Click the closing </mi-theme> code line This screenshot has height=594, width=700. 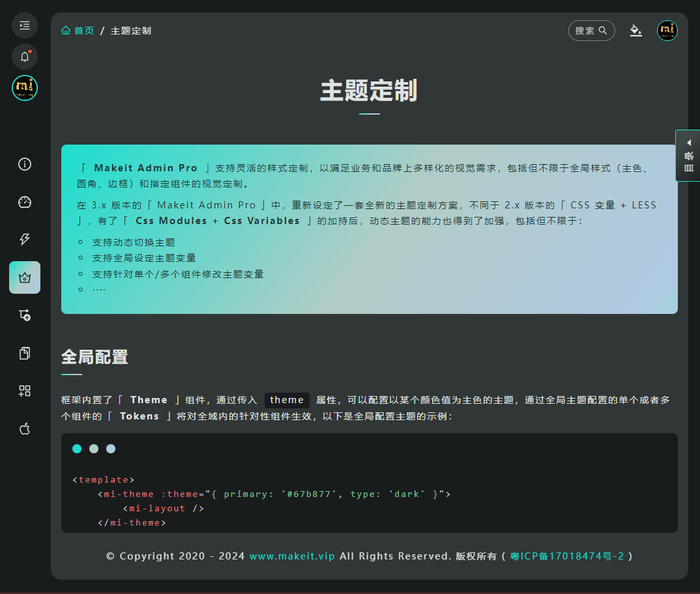point(132,522)
